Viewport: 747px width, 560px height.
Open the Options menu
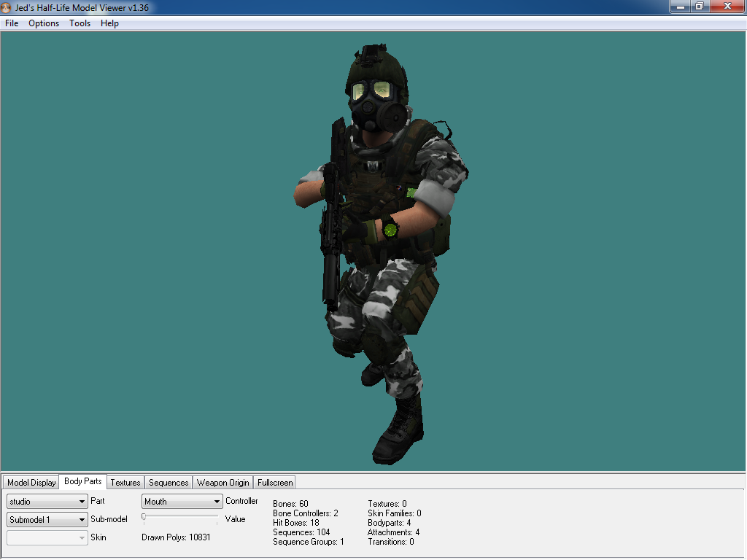[x=44, y=23]
